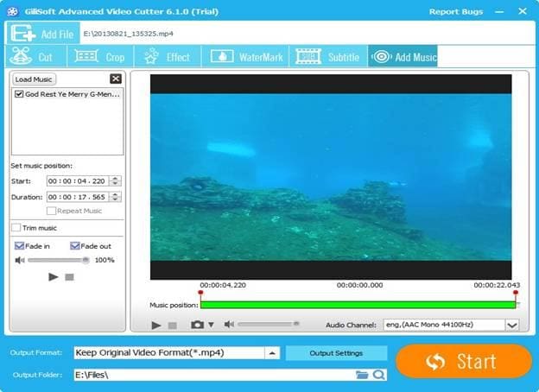This screenshot has width=539, height=392.
Task: Switch to the Crop tab
Action: coord(100,56)
